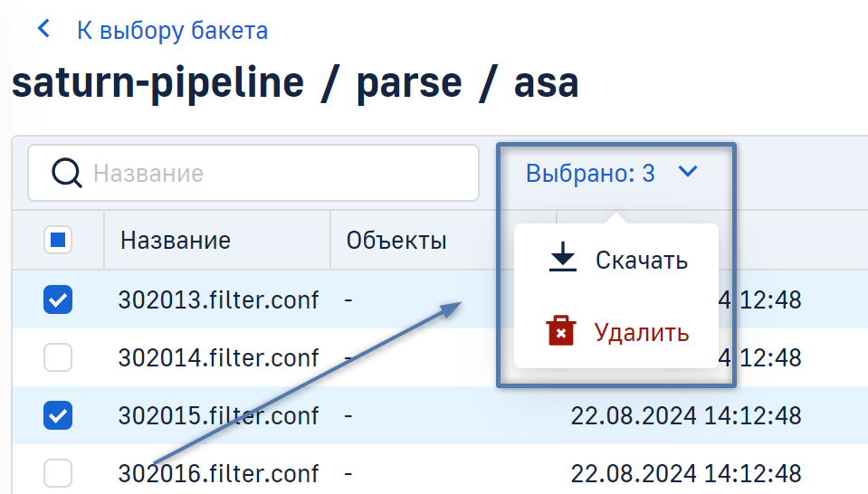
Task: Click the download arrow icon
Action: coord(563,260)
